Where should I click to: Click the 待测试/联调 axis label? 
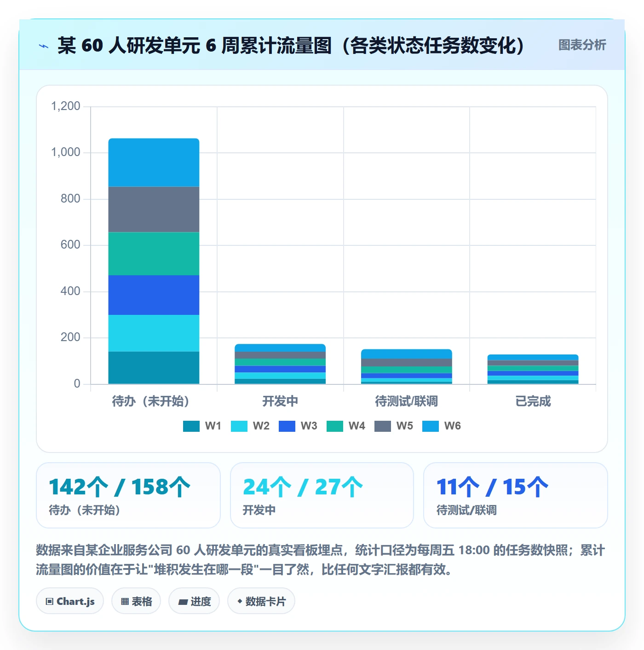(x=407, y=401)
